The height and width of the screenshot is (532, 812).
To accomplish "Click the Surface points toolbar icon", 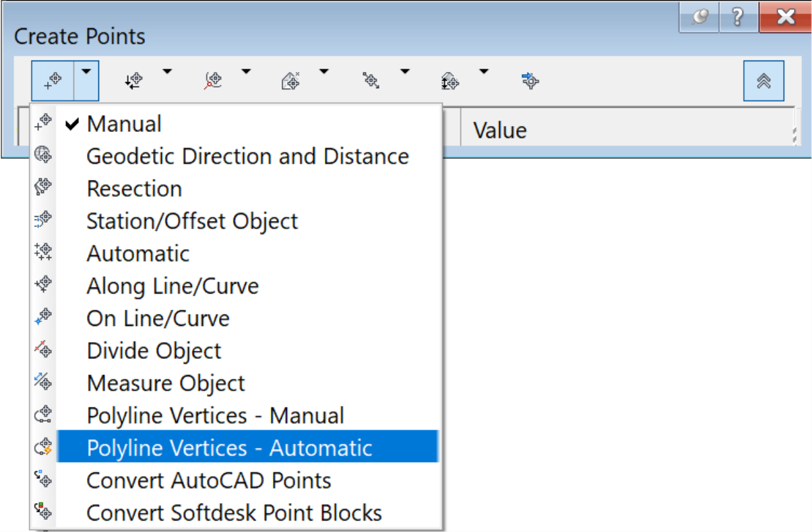I will (x=290, y=81).
